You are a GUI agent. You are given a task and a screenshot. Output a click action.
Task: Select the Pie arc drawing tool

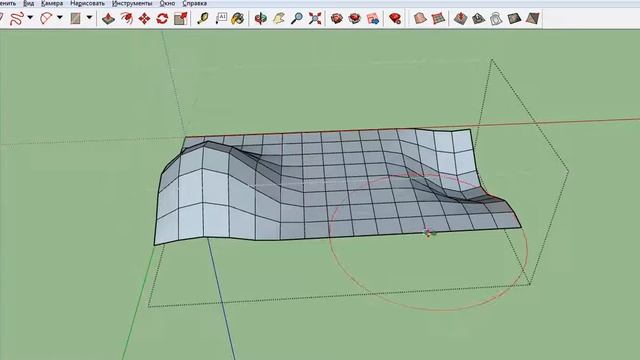[46, 18]
